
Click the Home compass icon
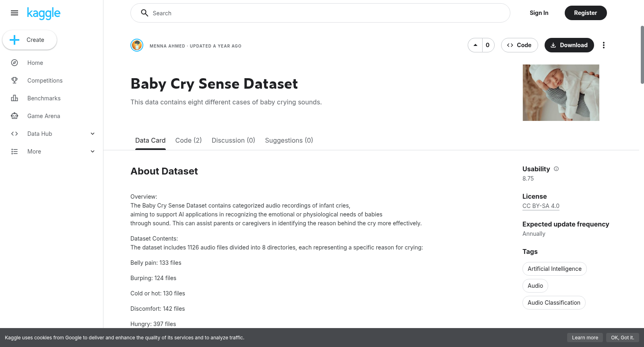coord(14,63)
